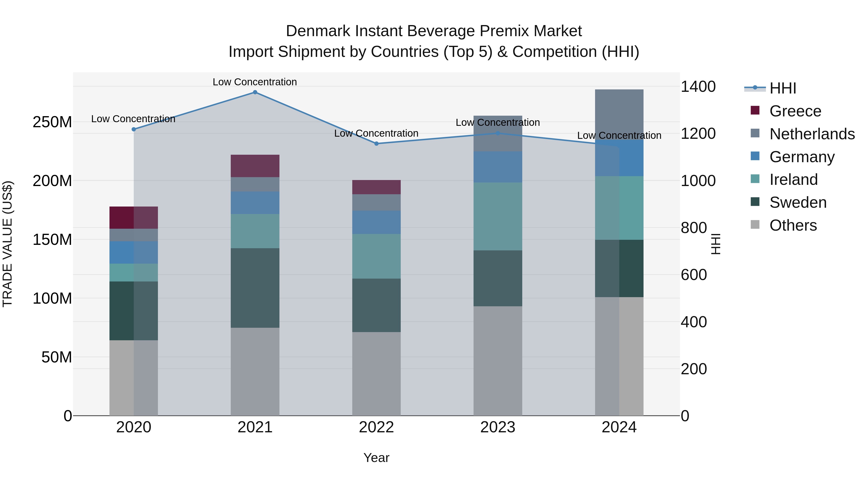Click the HHI data point for 2020
The width and height of the screenshot is (868, 488).
[x=134, y=129]
